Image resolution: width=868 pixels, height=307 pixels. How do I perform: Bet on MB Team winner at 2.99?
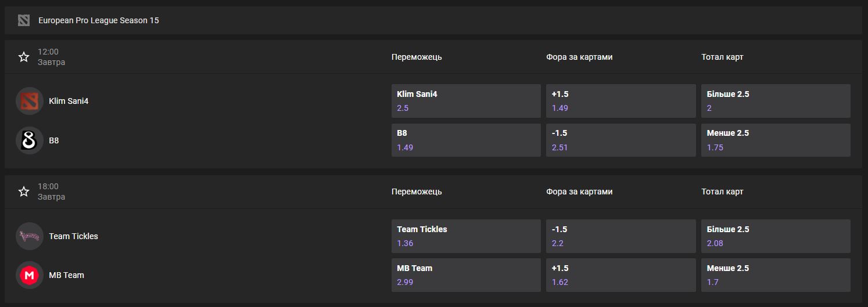coord(466,275)
